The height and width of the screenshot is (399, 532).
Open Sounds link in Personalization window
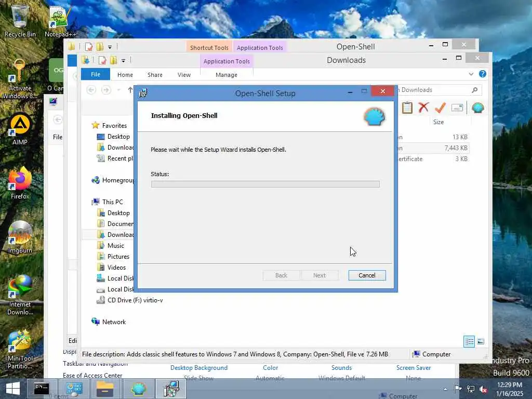[341, 368]
